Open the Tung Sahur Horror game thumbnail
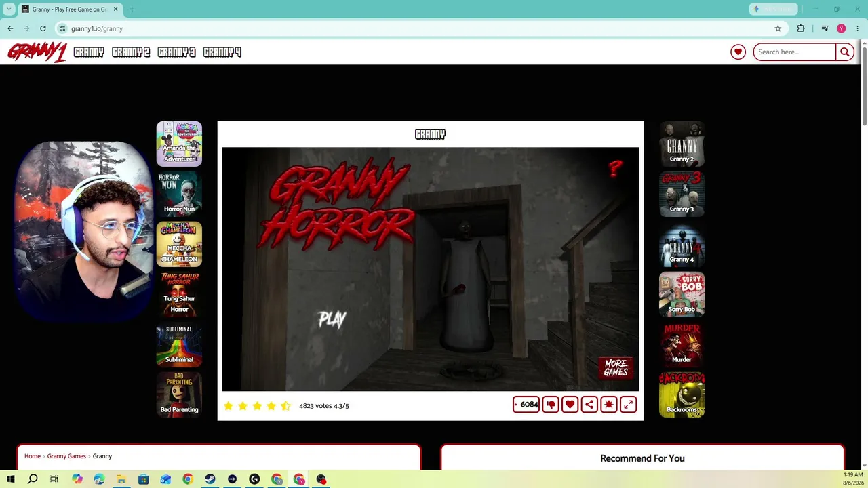Screen dimensions: 868x488 179,294
